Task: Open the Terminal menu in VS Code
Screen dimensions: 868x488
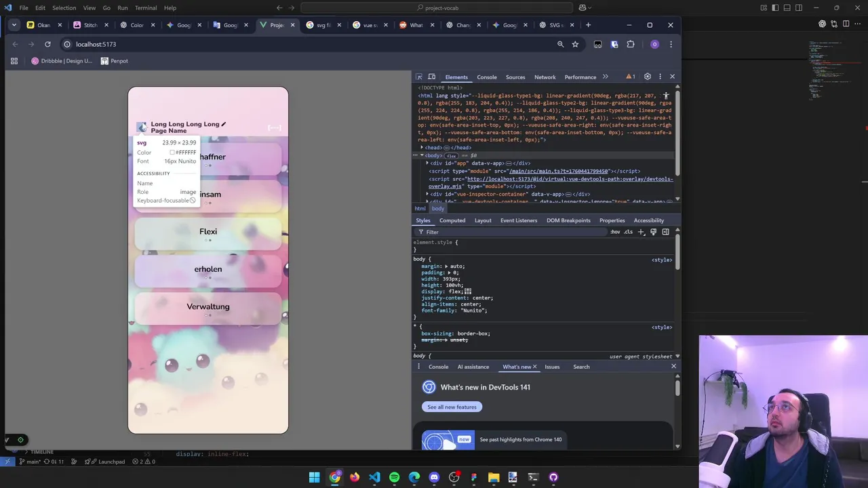Action: [146, 7]
